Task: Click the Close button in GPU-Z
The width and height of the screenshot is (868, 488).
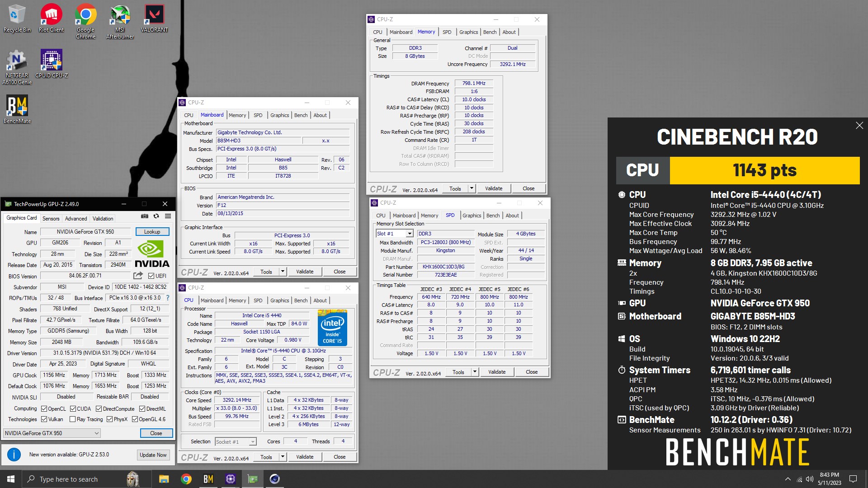Action: coord(156,433)
